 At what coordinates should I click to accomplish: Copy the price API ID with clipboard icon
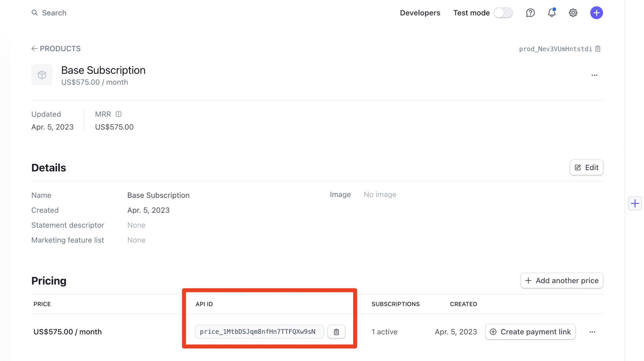tap(336, 332)
